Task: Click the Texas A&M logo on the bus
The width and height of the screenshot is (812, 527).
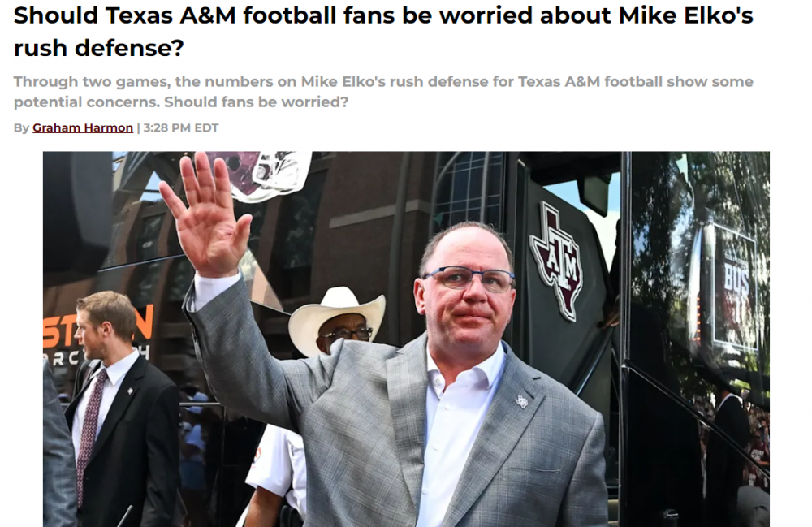Action: (555, 260)
